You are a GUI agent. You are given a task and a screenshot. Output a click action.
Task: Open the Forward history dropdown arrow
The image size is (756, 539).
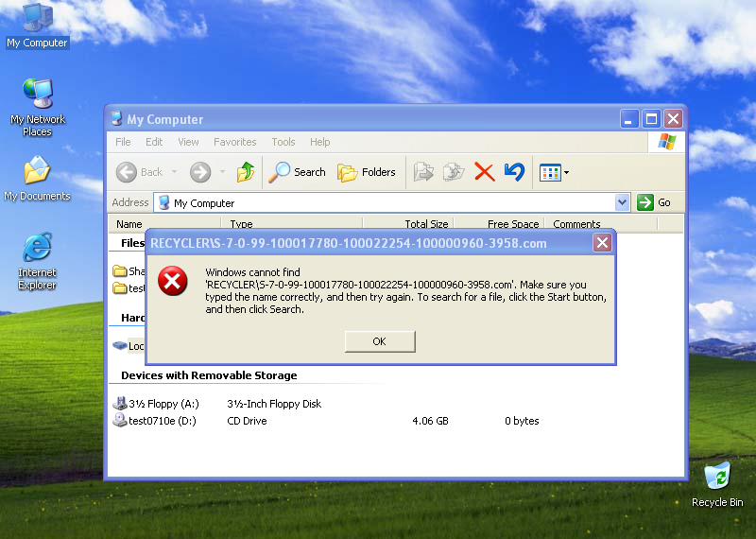[x=222, y=172]
